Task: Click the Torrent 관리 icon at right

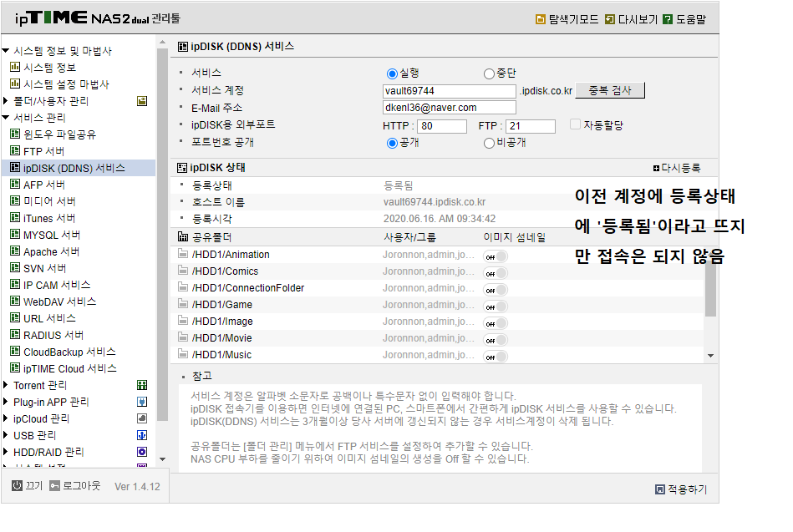Action: [x=142, y=385]
